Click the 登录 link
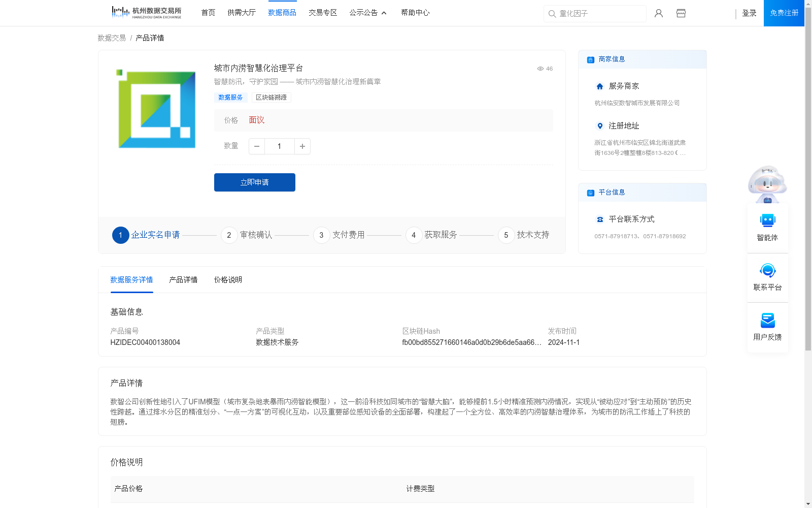Screen dimensions: 812x508 749,13
